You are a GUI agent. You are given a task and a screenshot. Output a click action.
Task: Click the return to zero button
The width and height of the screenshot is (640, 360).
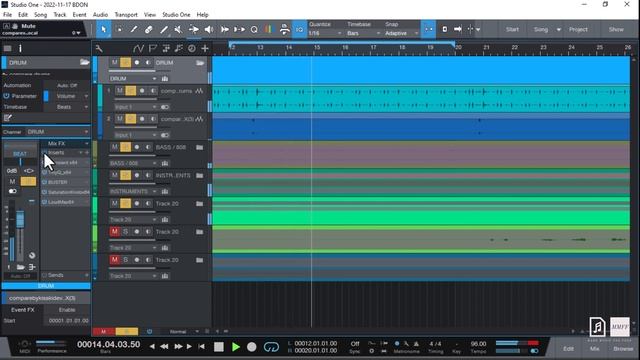pos(202,347)
